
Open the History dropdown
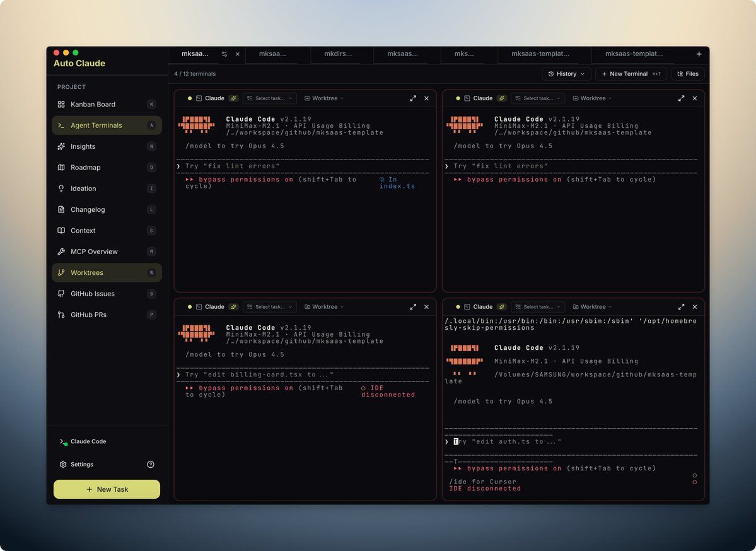point(566,74)
